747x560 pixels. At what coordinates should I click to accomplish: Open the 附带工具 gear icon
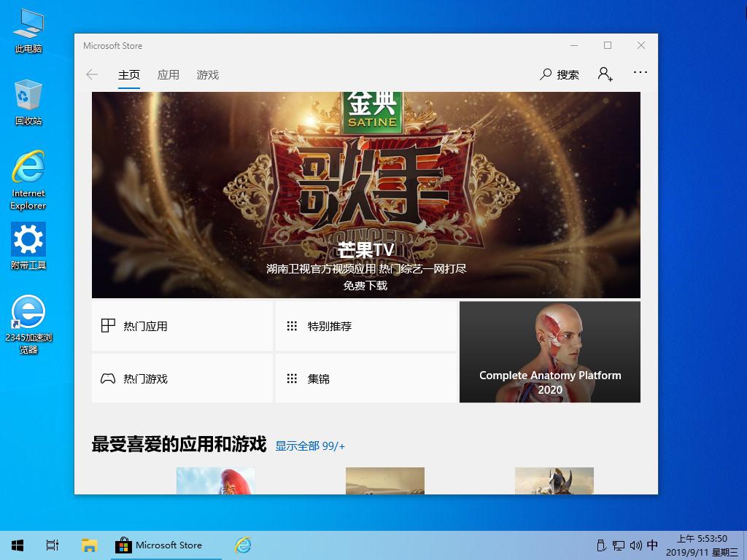point(28,246)
